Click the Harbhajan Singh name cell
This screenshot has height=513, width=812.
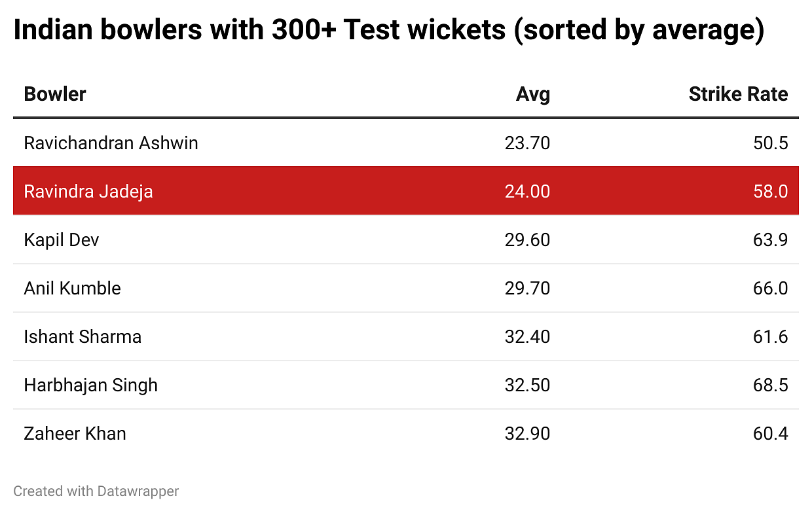[x=90, y=385]
